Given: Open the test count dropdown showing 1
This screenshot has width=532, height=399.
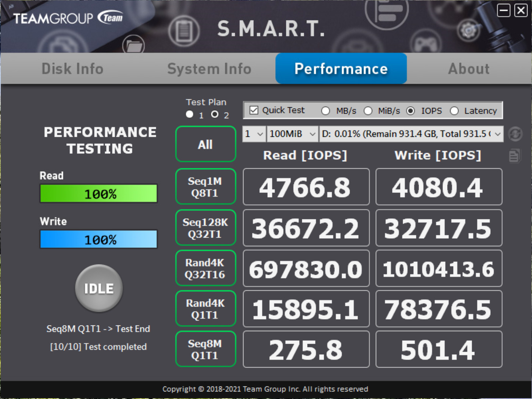Looking at the screenshot, I should (x=254, y=134).
